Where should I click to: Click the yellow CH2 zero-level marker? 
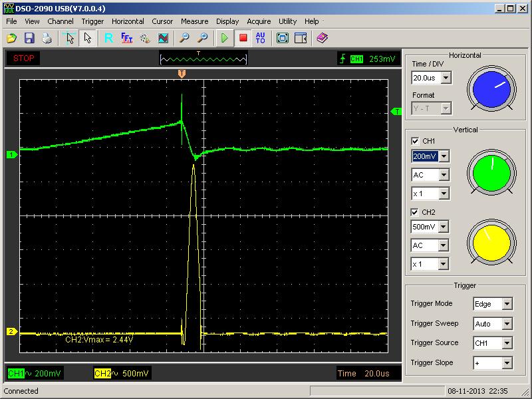[x=12, y=331]
